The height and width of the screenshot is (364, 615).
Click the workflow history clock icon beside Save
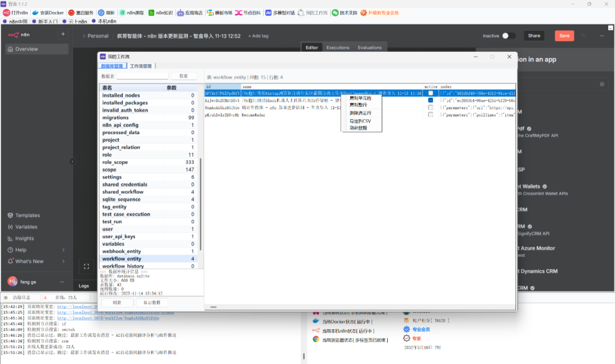click(584, 36)
